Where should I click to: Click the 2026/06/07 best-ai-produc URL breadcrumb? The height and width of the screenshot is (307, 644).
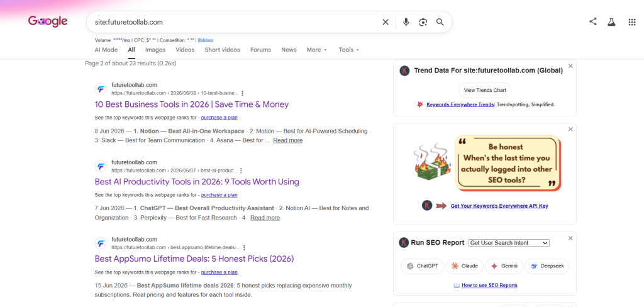(x=174, y=170)
